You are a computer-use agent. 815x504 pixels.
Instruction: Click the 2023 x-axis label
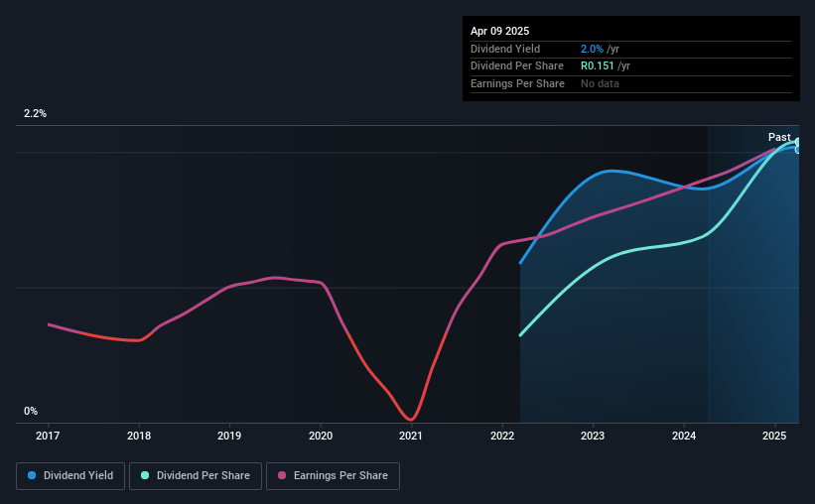(x=593, y=436)
